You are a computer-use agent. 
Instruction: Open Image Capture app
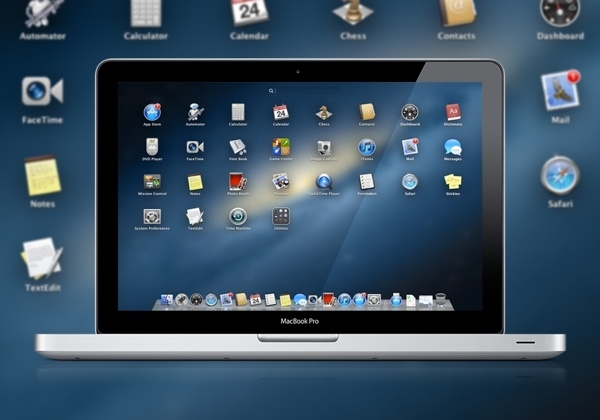[324, 147]
